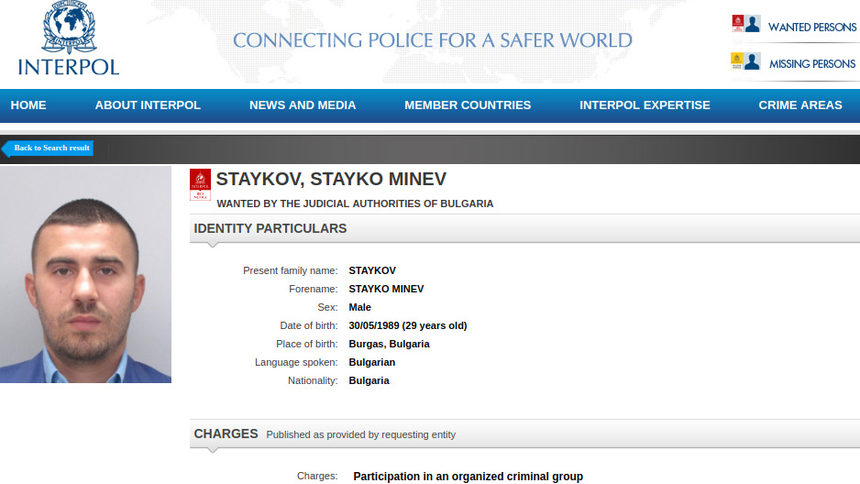The image size is (860, 484).
Task: Click Published as provided by requesting entity note
Action: point(361,435)
